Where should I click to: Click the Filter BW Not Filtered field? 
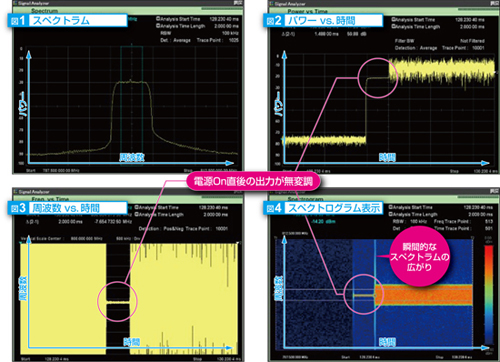pos(440,41)
